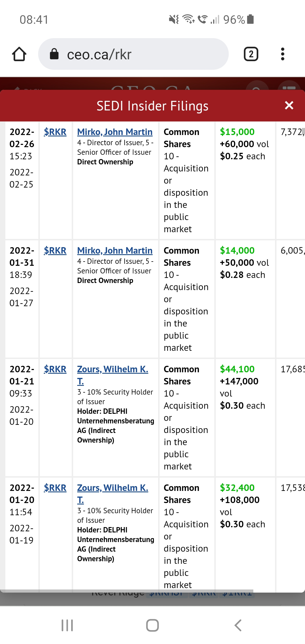Image resolution: width=305 pixels, height=644 pixels.
Task: Open $RKR link in 2022-02-26 filing
Action: point(55,132)
